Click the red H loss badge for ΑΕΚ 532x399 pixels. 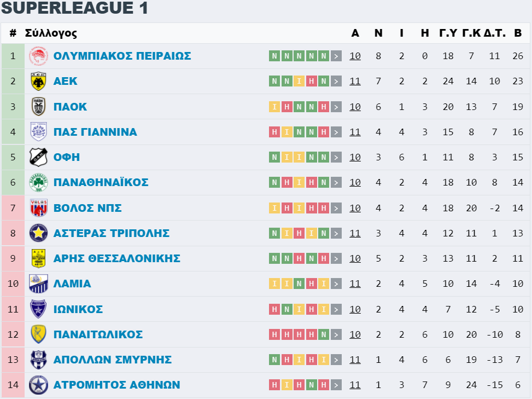point(312,81)
